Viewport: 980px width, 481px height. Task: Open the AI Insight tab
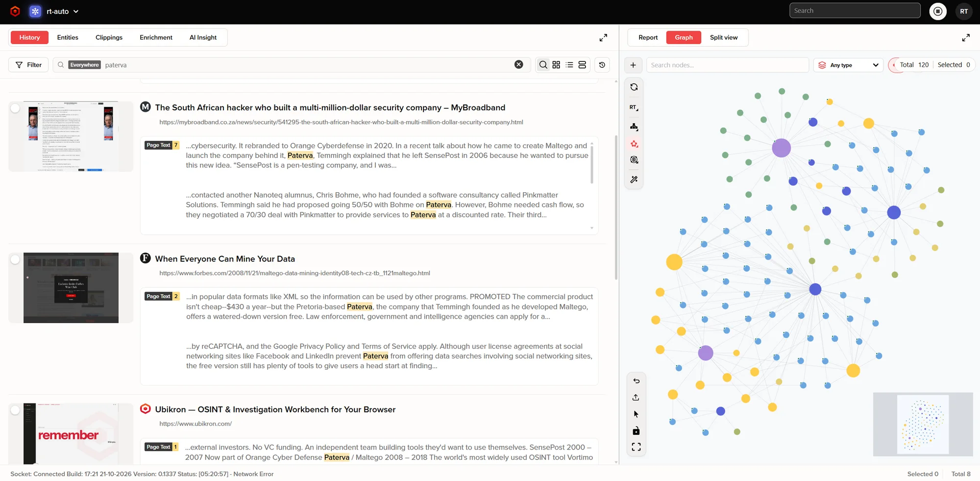click(203, 38)
